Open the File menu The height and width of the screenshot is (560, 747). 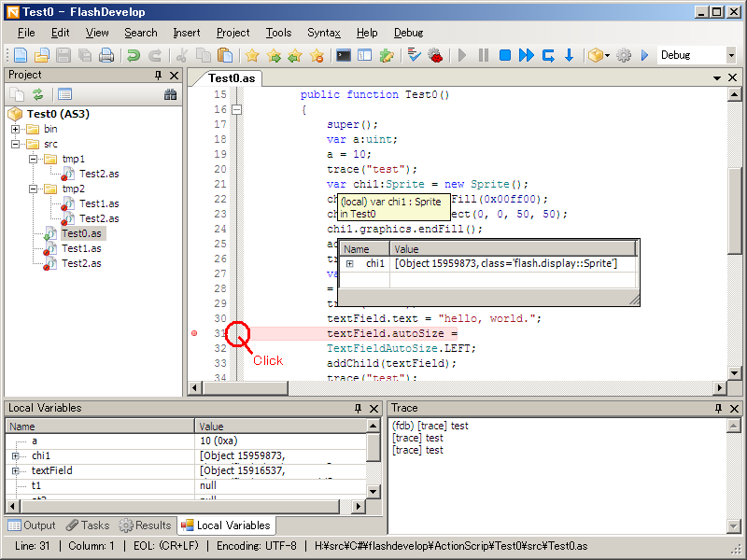click(x=26, y=33)
